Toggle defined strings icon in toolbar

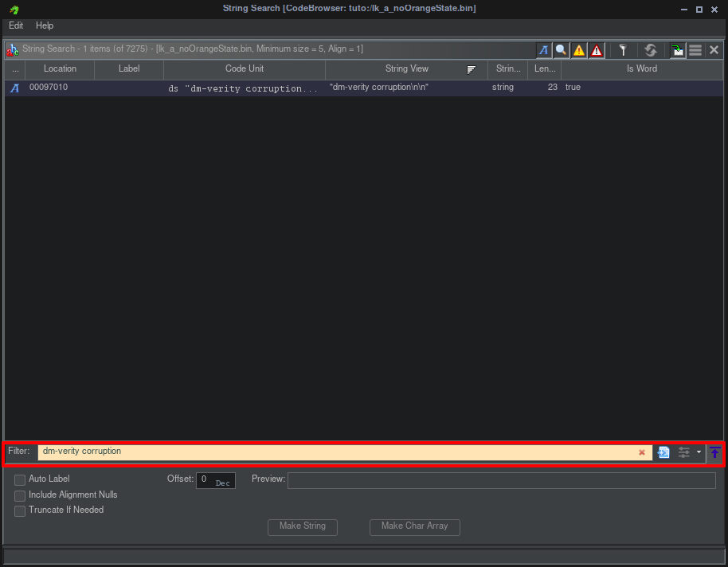[x=543, y=50]
